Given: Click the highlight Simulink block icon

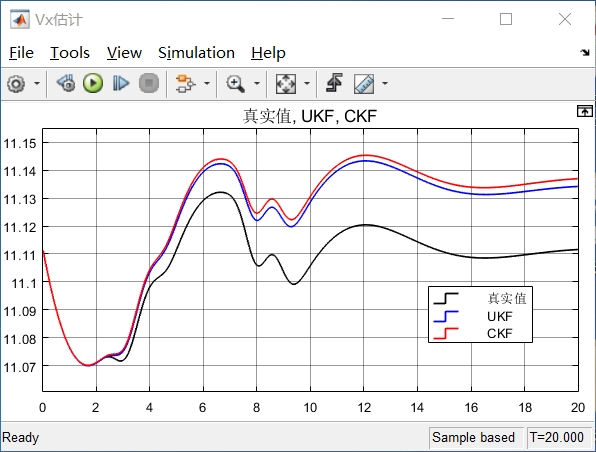Looking at the screenshot, I should pyautogui.click(x=185, y=83).
